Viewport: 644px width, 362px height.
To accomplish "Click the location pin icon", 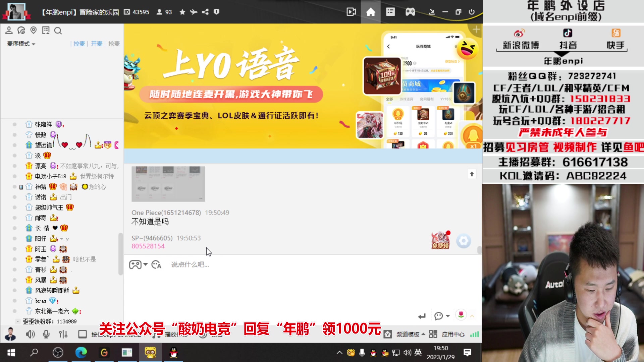I will tap(33, 31).
